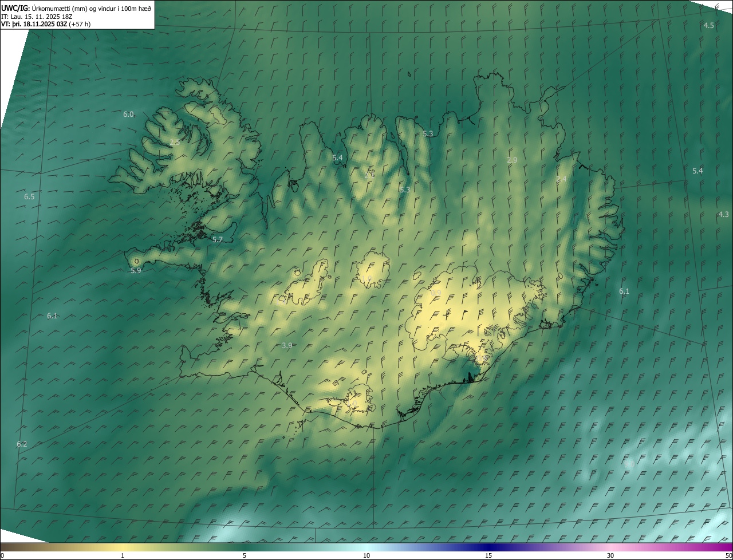Click the colorbar tick label 30
The width and height of the screenshot is (733, 560).
click(610, 556)
